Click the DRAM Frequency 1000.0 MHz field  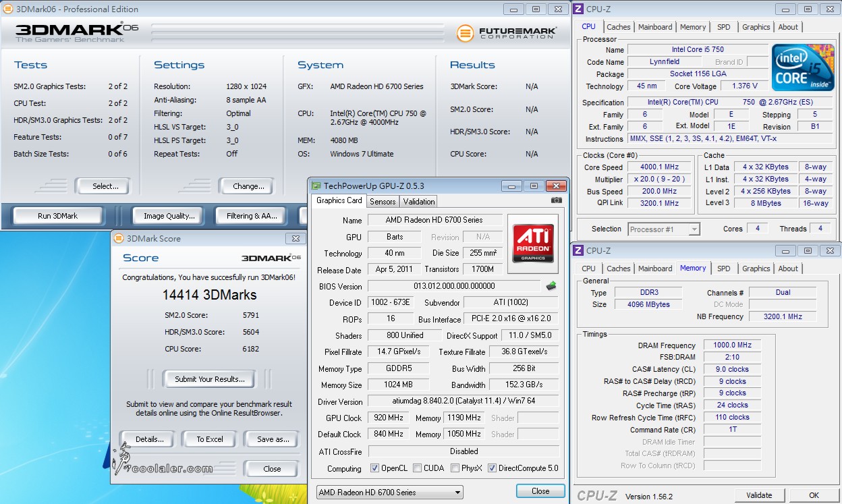tap(732, 345)
